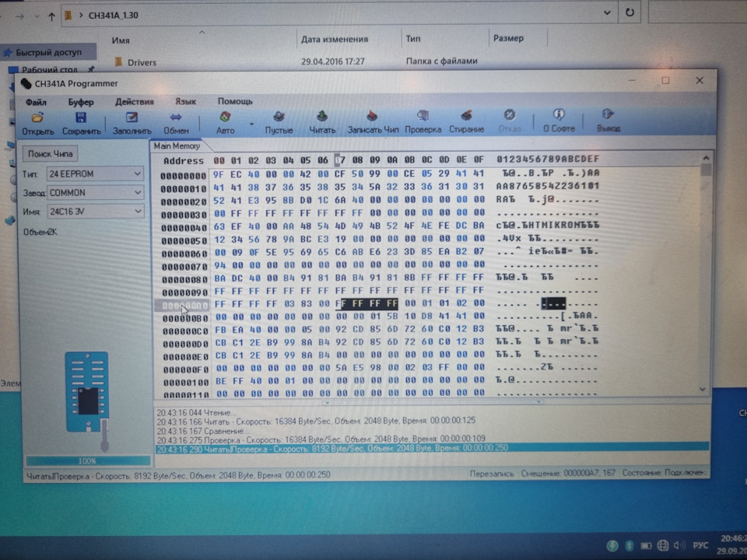This screenshot has width=747, height=560.
Task: Click the address row 000000C0
Action: pos(185,331)
